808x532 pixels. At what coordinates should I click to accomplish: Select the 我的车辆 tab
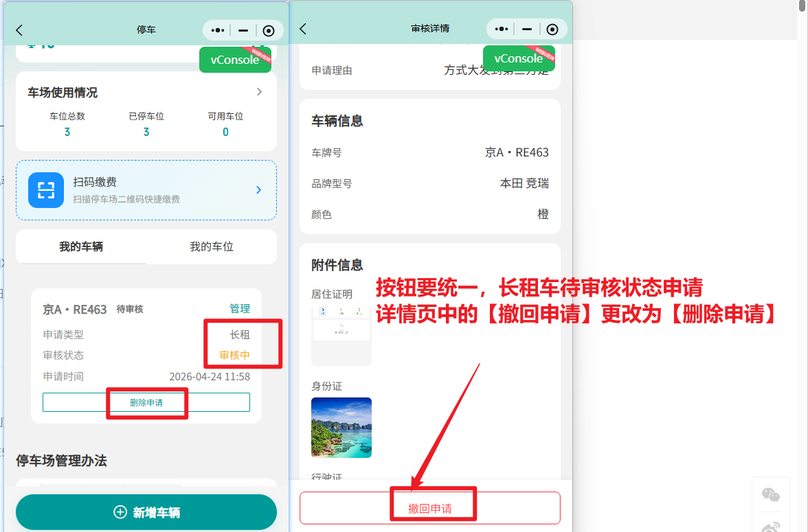[x=81, y=246]
